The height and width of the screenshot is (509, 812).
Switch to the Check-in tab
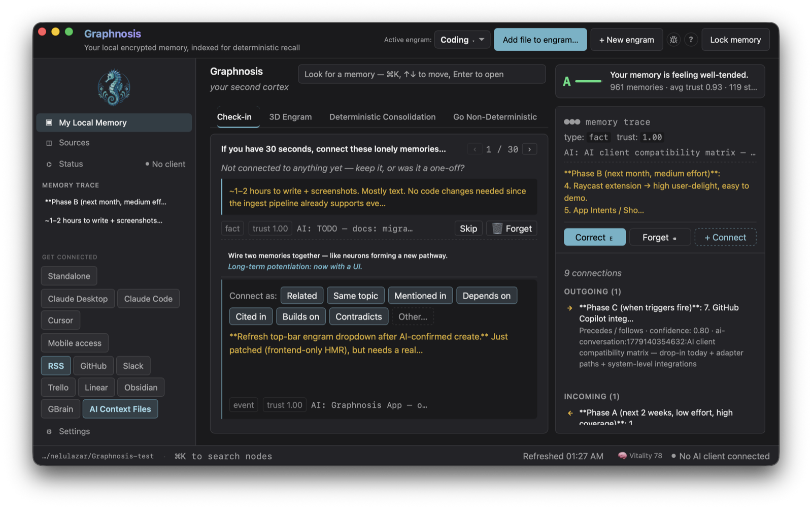click(234, 117)
